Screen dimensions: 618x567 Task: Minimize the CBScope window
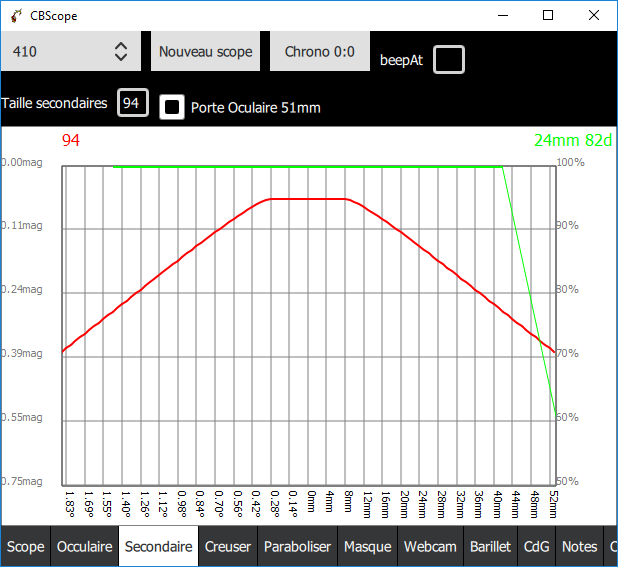(503, 15)
